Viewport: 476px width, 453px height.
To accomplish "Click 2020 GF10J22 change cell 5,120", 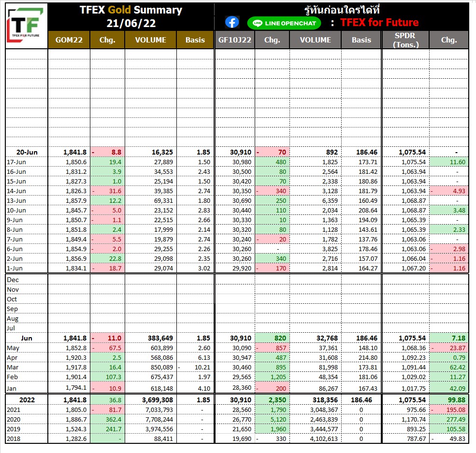I will (x=272, y=419).
